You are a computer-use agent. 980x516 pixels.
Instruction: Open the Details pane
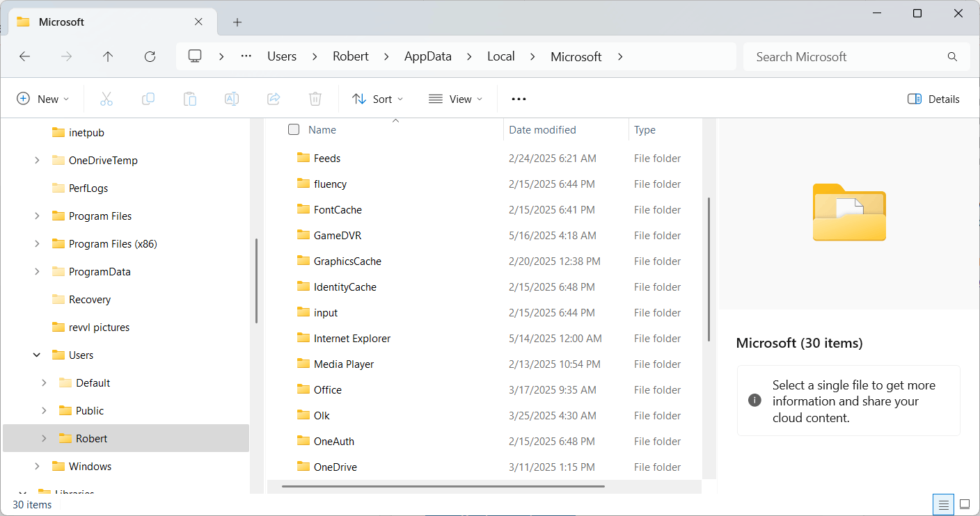click(x=933, y=99)
